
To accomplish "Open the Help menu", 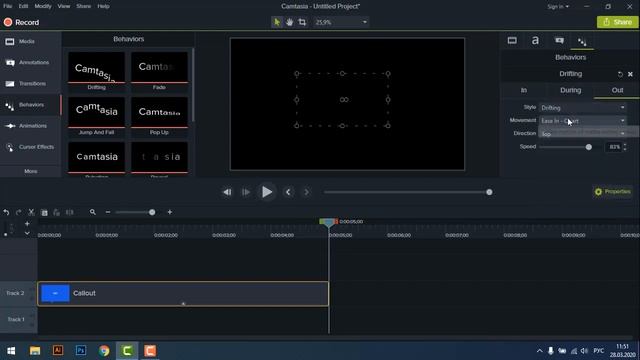I will coord(103,6).
